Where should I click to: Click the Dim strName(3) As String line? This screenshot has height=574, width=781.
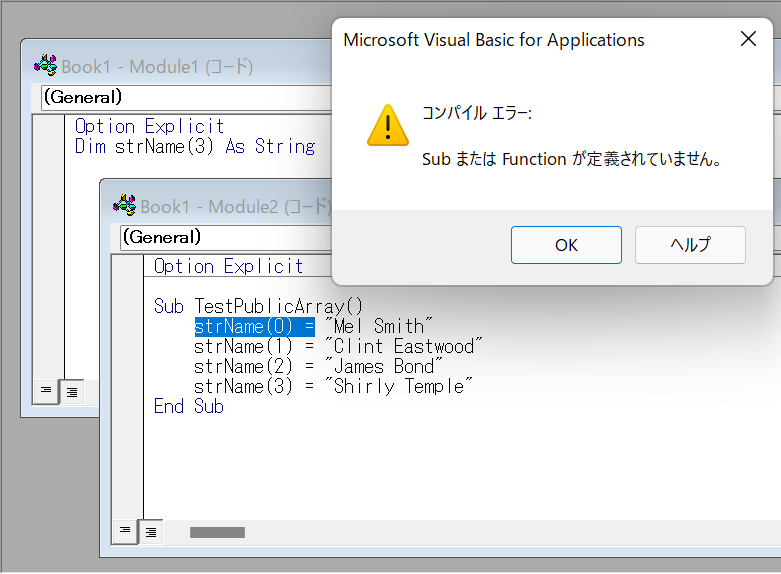195,146
